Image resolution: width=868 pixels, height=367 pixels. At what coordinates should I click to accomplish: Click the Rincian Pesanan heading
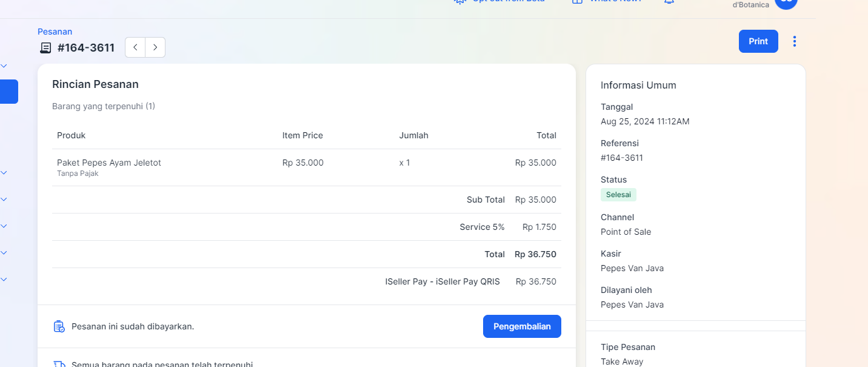tap(95, 84)
